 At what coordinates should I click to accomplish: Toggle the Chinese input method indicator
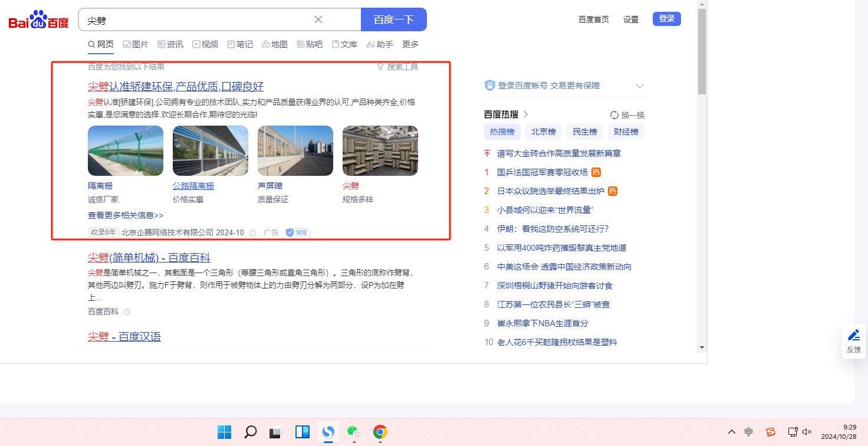coord(748,432)
